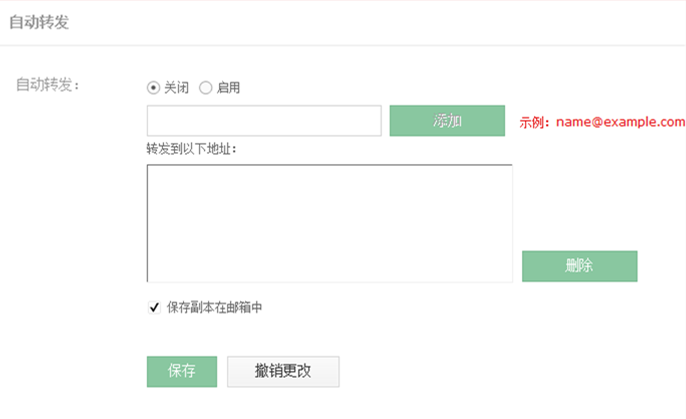Image resolution: width=686 pixels, height=419 pixels.
Task: Click the 关闭 option label text
Action: [x=176, y=88]
